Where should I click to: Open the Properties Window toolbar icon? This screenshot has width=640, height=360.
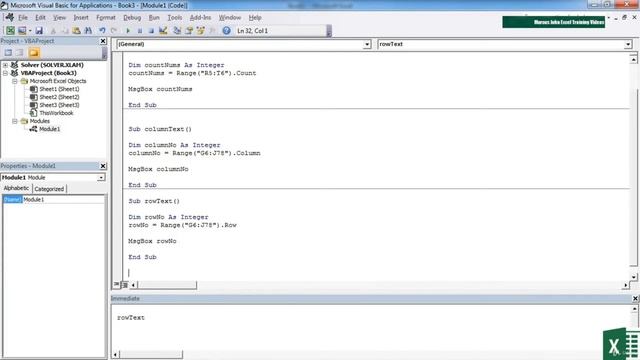tap(189, 31)
